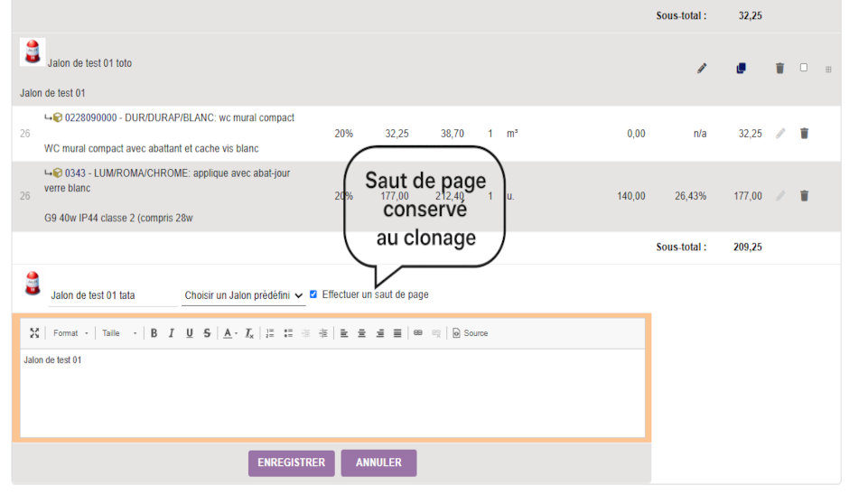Toggle bold formatting in editor
Viewport: 849px width, 504px height.
[x=154, y=333]
